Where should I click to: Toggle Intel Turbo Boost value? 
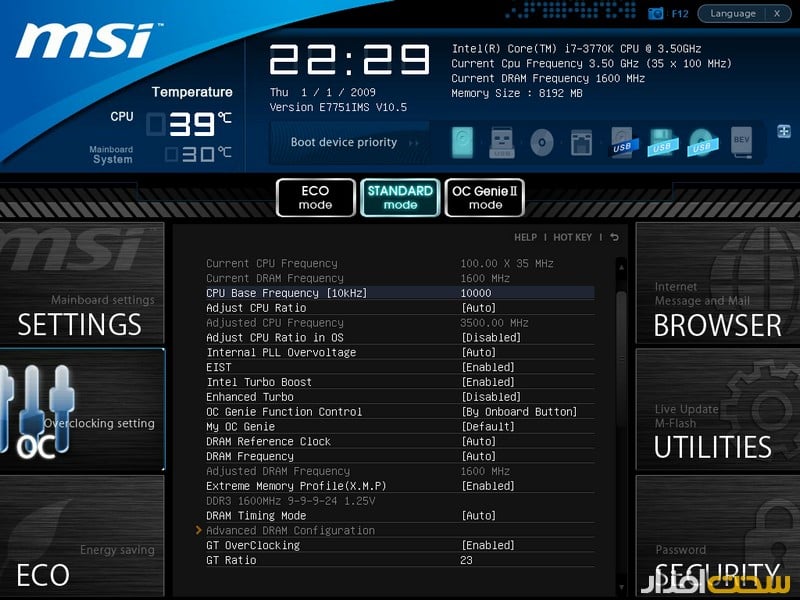(x=488, y=382)
